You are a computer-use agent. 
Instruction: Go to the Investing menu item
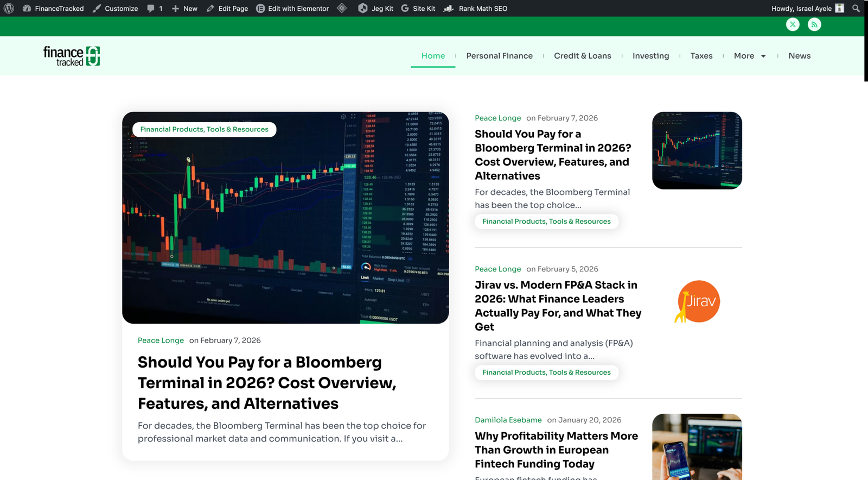650,56
